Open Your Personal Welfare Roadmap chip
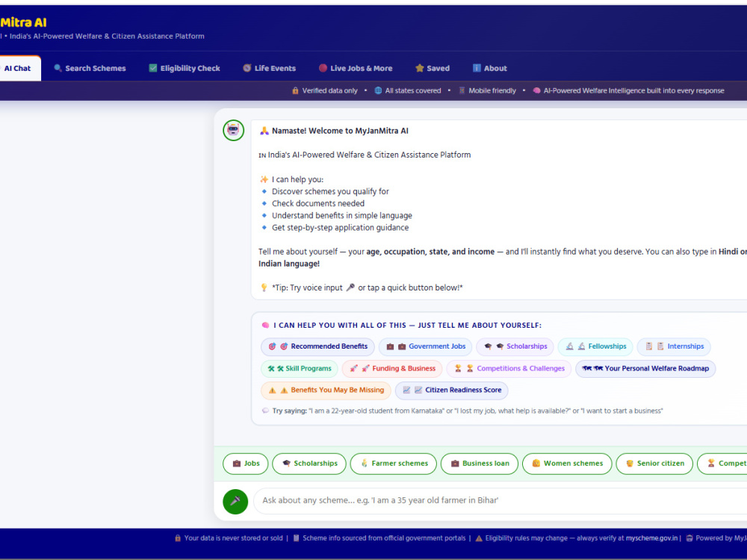This screenshot has height=560, width=747. 645,369
